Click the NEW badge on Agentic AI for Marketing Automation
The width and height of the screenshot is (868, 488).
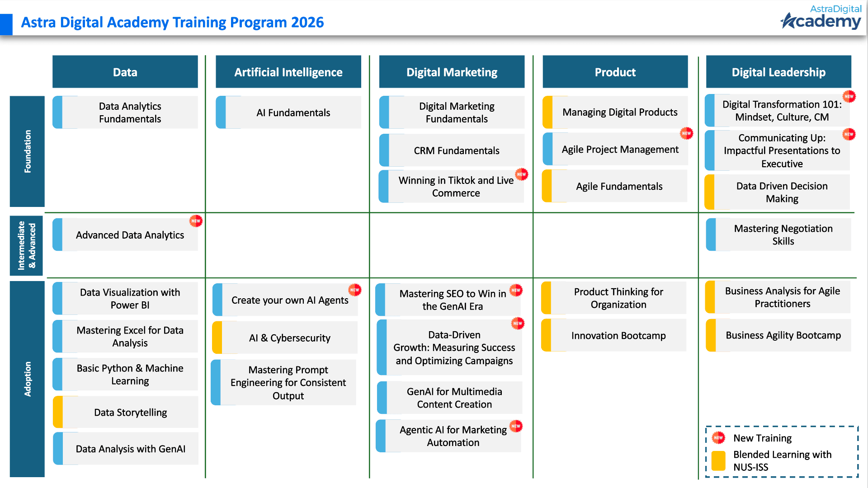click(x=515, y=425)
